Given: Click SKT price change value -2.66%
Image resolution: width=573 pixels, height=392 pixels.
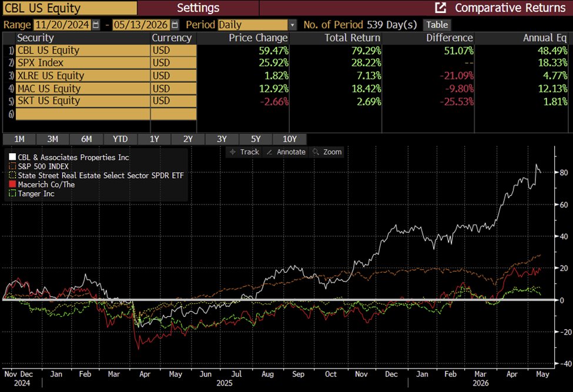Looking at the screenshot, I should click(274, 101).
